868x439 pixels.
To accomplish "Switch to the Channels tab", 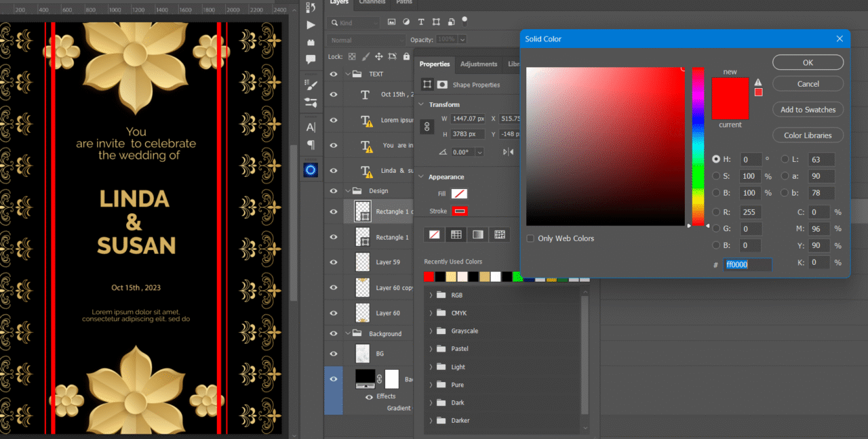I will tap(372, 3).
